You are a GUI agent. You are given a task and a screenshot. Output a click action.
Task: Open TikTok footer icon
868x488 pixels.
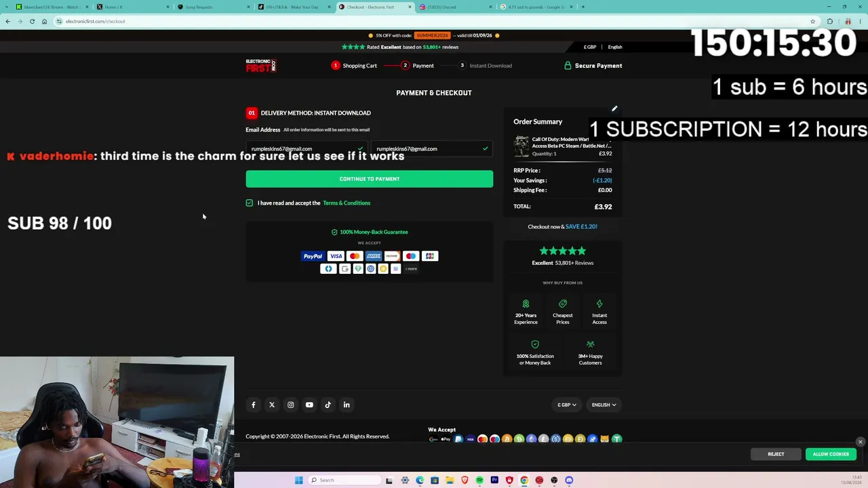(x=328, y=405)
